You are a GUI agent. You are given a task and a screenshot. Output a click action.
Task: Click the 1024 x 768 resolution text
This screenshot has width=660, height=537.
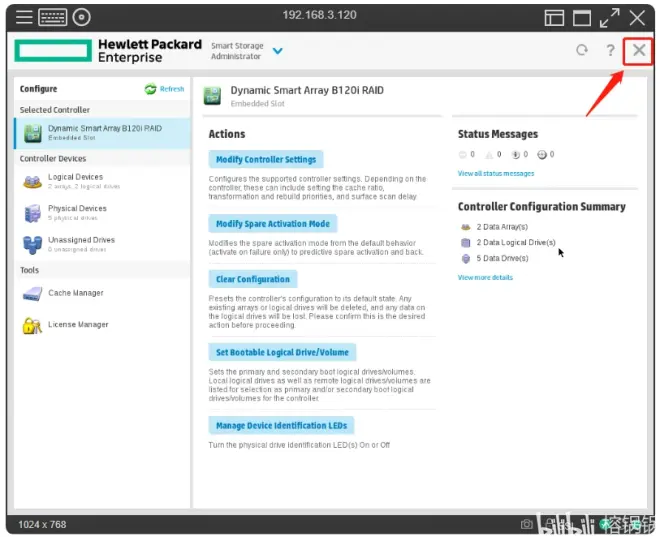tap(42, 525)
